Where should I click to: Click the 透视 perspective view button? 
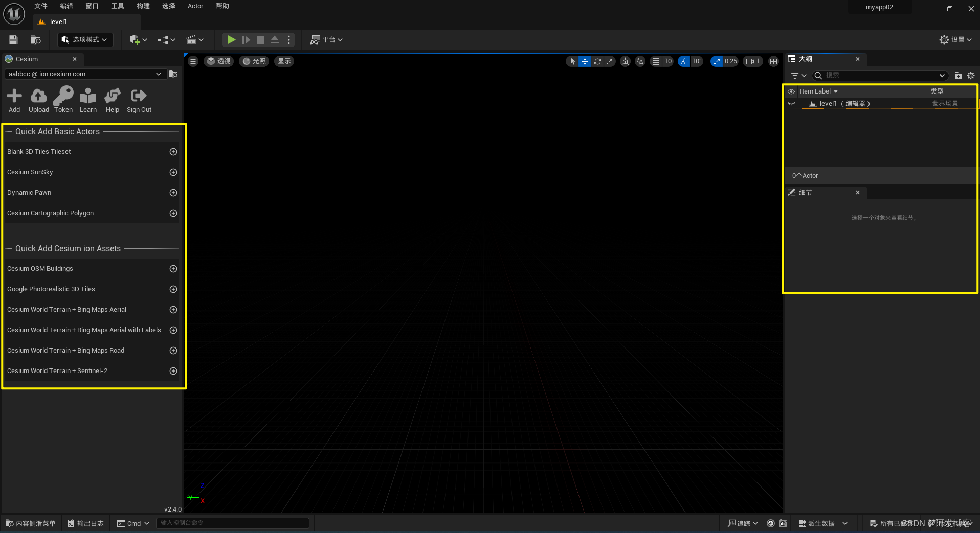pyautogui.click(x=219, y=61)
